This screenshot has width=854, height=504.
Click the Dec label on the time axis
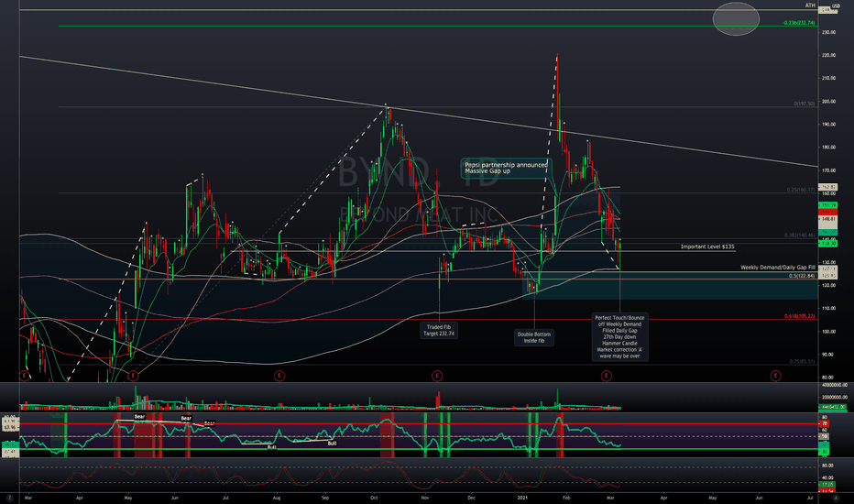click(472, 498)
